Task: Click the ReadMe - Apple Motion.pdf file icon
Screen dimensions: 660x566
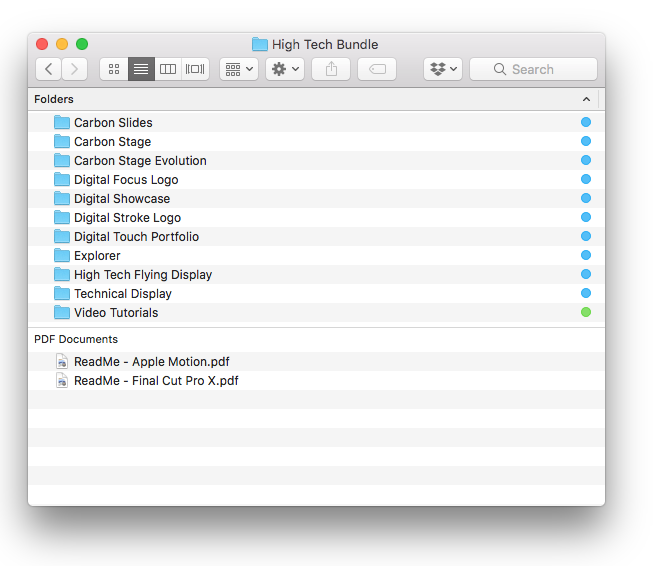Action: pyautogui.click(x=62, y=361)
